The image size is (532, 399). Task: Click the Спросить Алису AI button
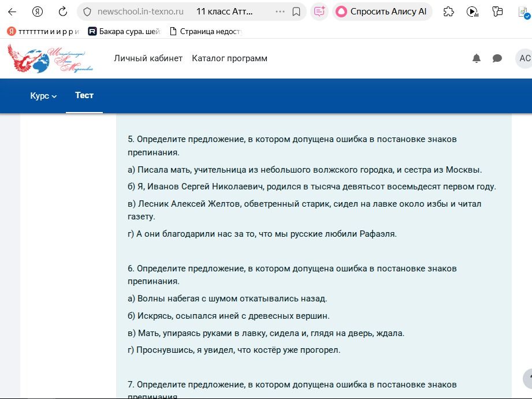[382, 12]
